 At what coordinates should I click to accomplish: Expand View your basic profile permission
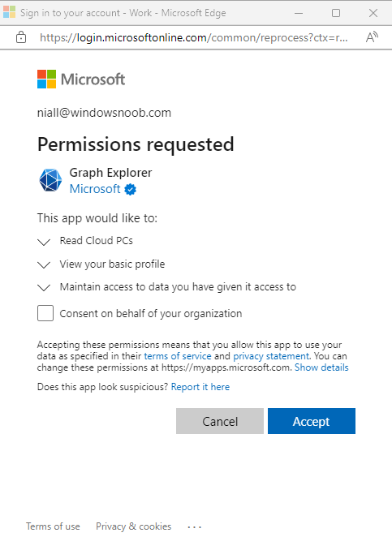(x=44, y=264)
